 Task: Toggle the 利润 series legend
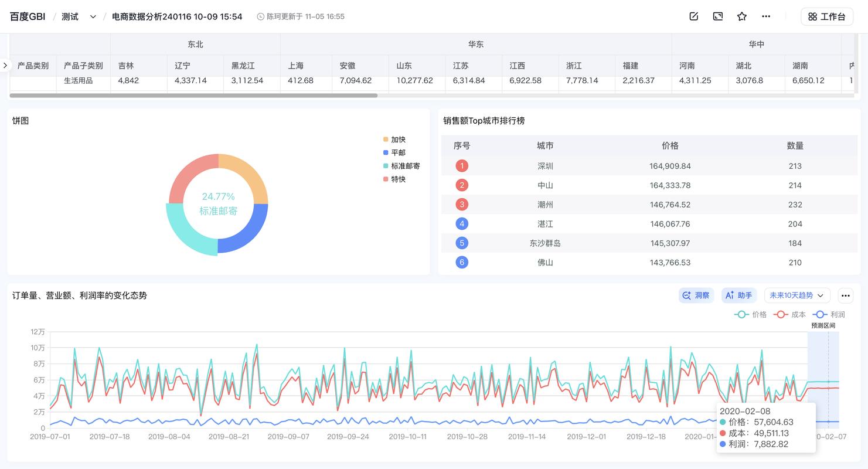click(x=829, y=314)
